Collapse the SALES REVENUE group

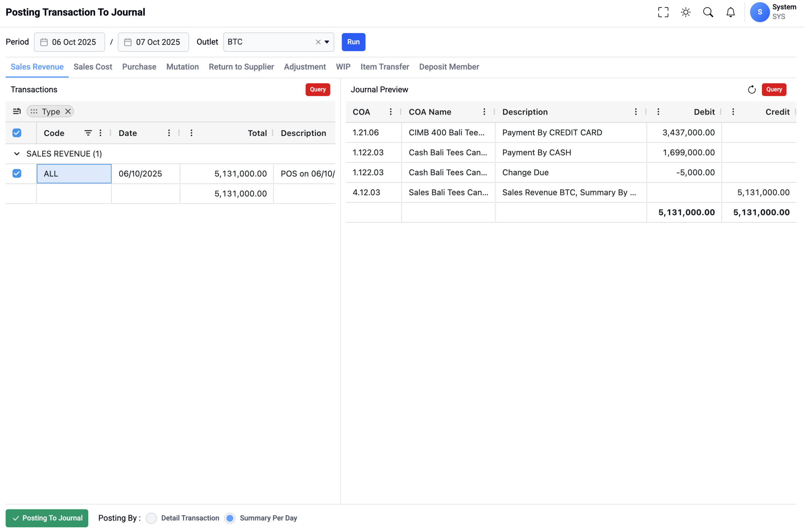coord(17,154)
